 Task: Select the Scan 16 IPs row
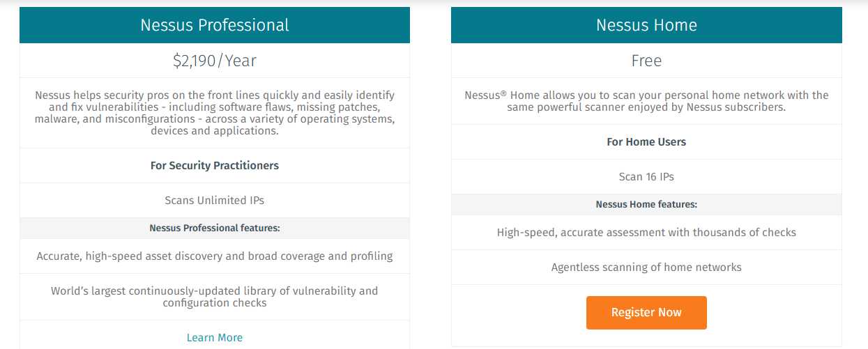pos(646,177)
